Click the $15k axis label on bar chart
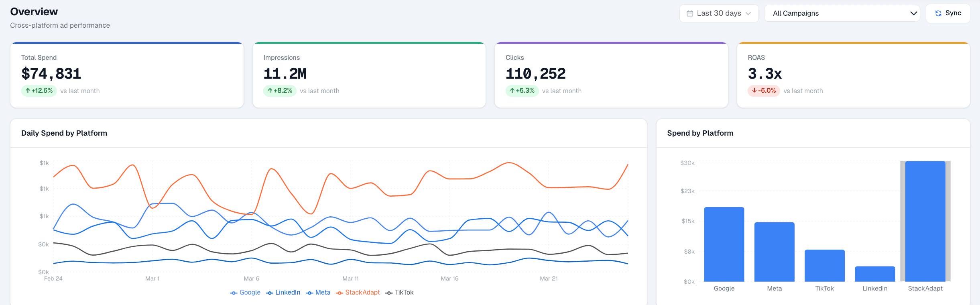980x305 pixels. [x=688, y=221]
